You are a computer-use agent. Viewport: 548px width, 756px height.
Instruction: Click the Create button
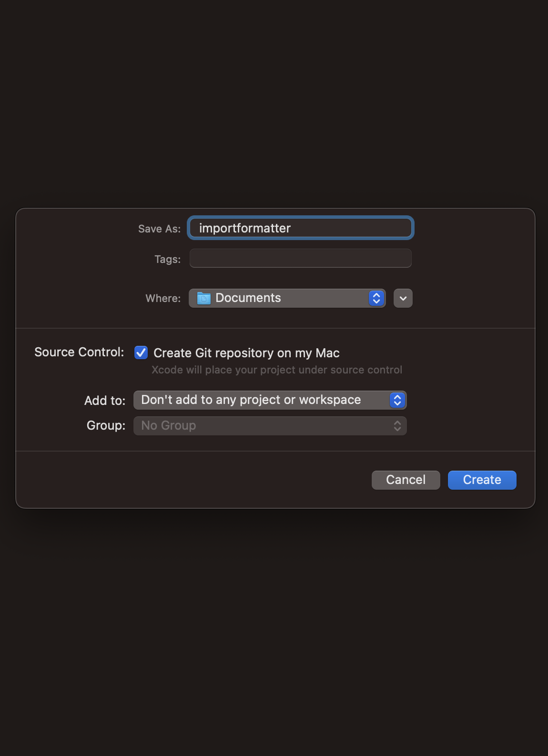point(482,480)
